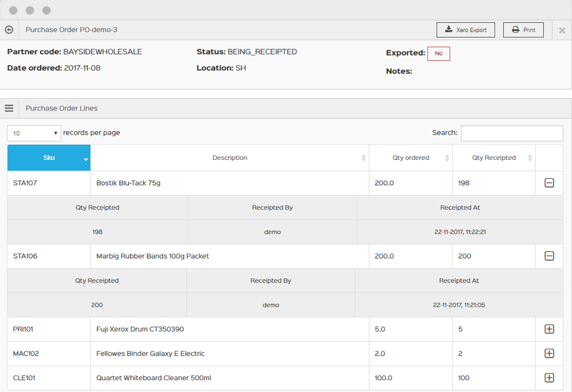This screenshot has height=392, width=572.
Task: Click the Print button
Action: (523, 30)
